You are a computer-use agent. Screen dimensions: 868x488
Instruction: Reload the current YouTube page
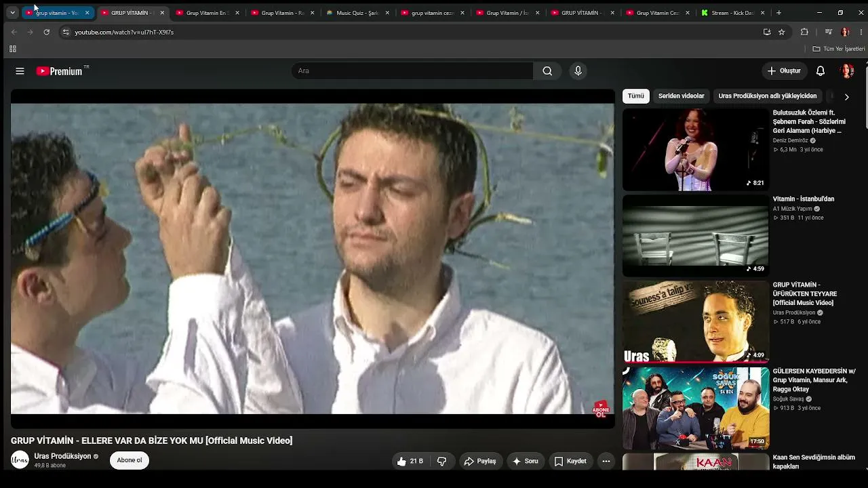point(46,32)
